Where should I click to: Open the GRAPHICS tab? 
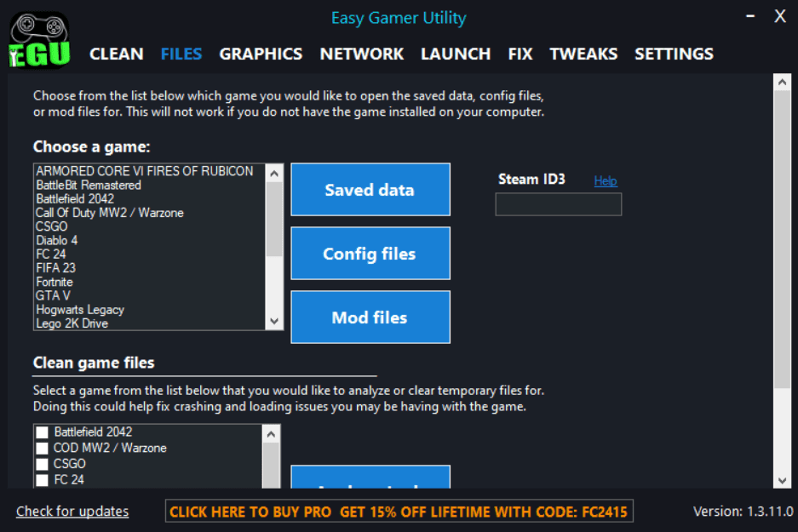point(261,54)
